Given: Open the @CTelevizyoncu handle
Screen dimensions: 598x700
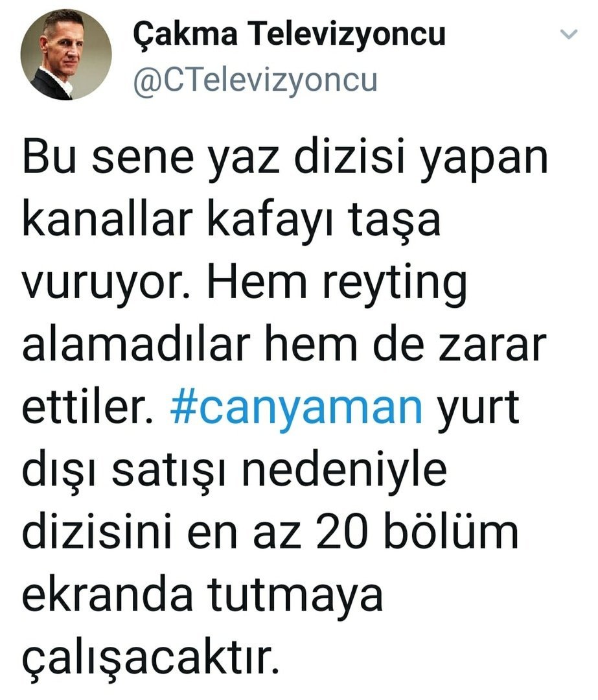Looking at the screenshot, I should pos(255,82).
